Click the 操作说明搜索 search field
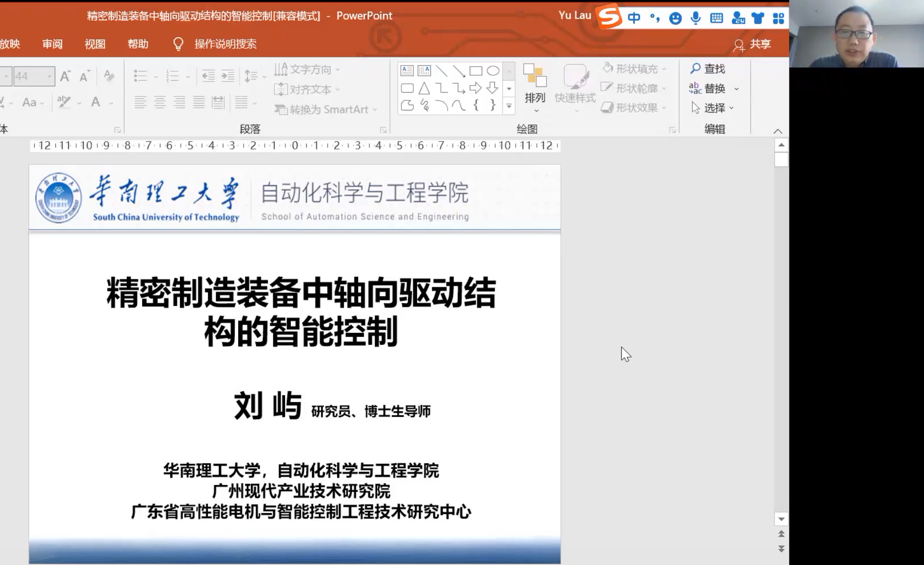The width and height of the screenshot is (924, 565). 225,44
